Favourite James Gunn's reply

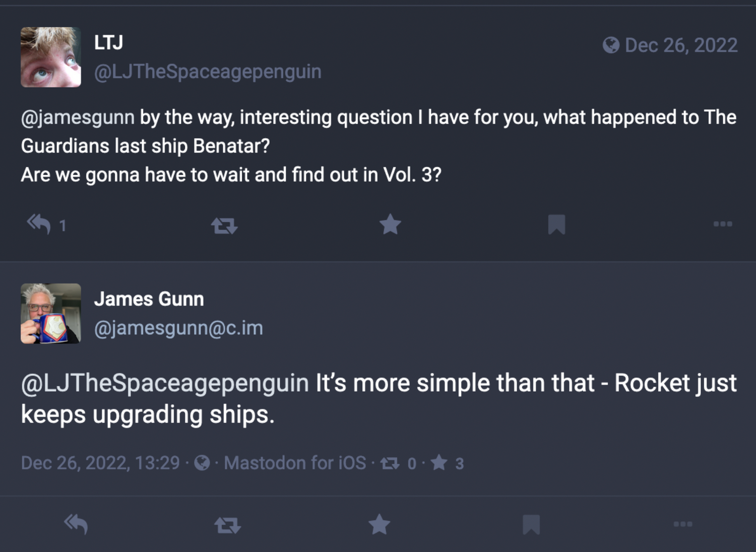[379, 524]
